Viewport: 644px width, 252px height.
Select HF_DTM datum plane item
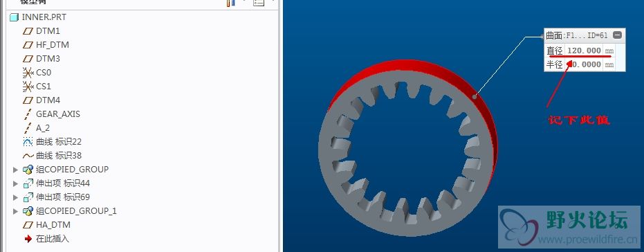52,45
